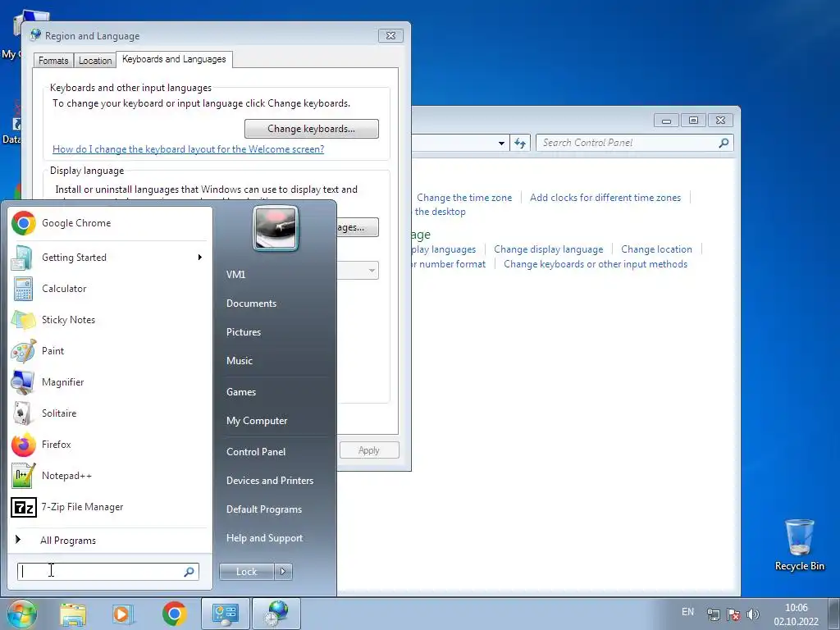Viewport: 840px width, 630px height.
Task: Click the EN language bar indicator
Action: pos(688,612)
